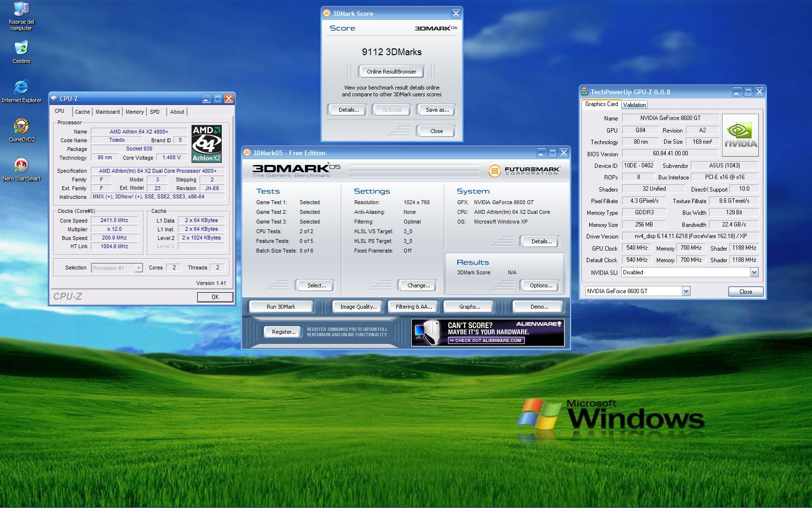Open Filtering & AA settings
Image resolution: width=812 pixels, height=508 pixels.
tap(414, 307)
